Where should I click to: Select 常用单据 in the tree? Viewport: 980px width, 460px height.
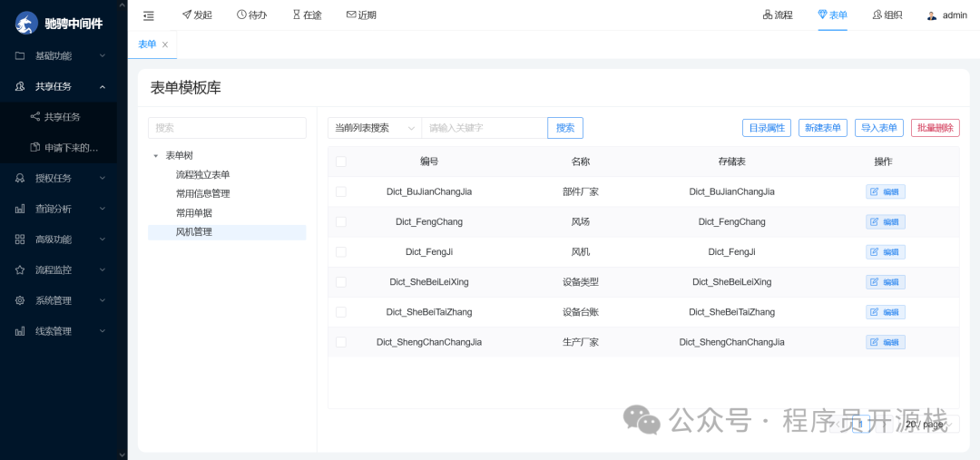(x=194, y=213)
